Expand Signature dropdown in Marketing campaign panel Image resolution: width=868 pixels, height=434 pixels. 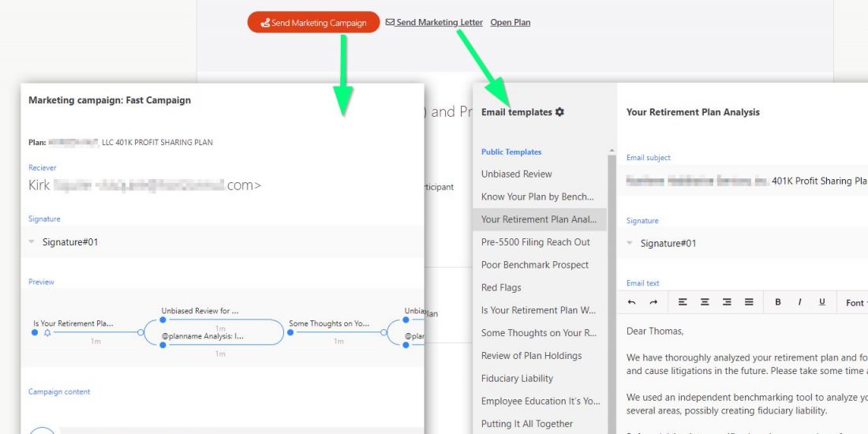(32, 242)
